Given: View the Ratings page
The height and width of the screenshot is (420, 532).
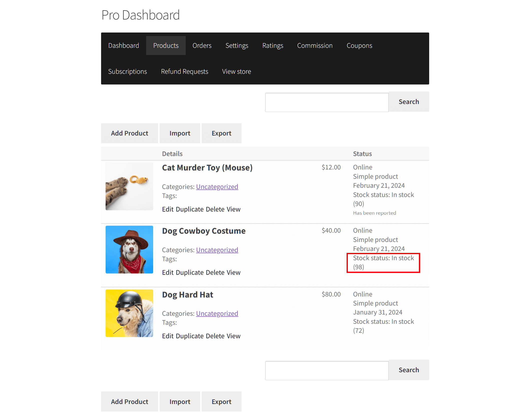Looking at the screenshot, I should pos(273,46).
